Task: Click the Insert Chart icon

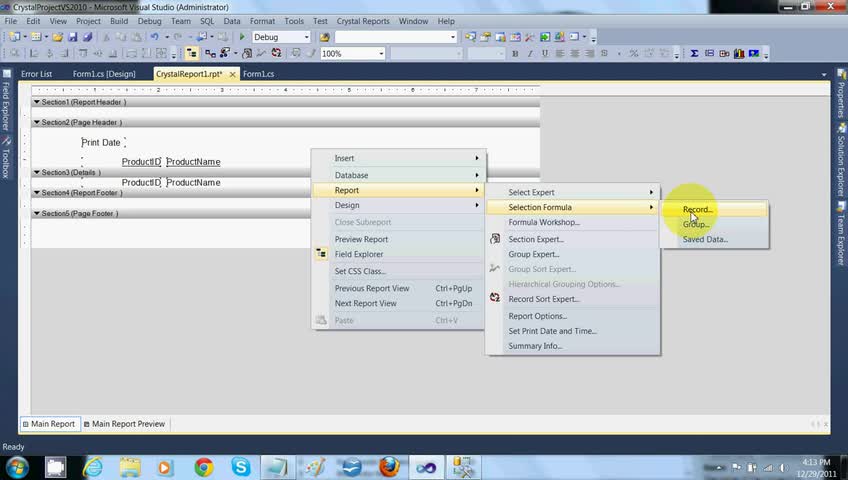Action: pyautogui.click(x=739, y=53)
